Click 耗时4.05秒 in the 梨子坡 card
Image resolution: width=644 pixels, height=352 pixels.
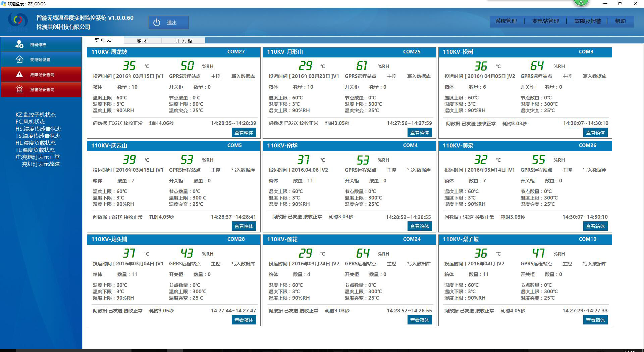click(x=513, y=311)
